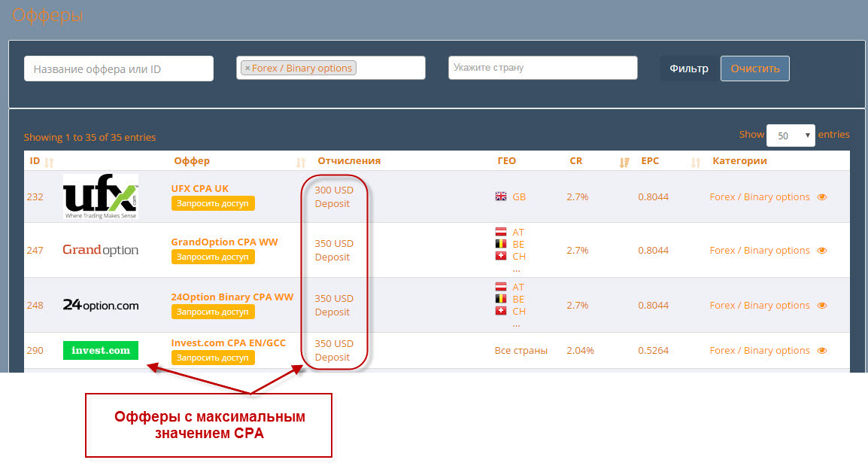The width and height of the screenshot is (868, 472).
Task: Click the Очистить button
Action: click(755, 69)
